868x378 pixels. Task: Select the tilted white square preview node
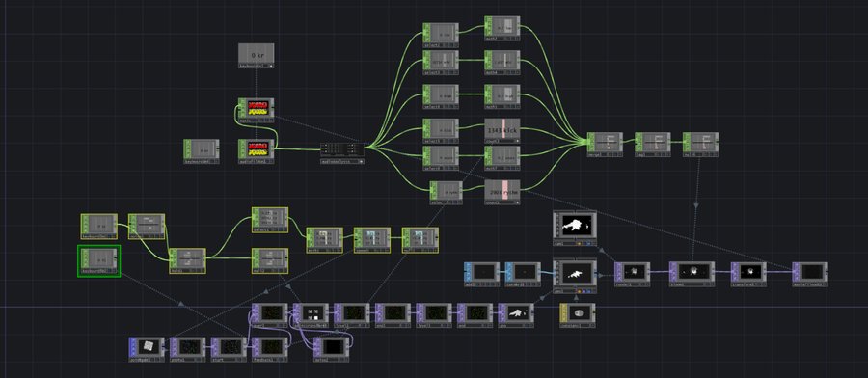147,350
